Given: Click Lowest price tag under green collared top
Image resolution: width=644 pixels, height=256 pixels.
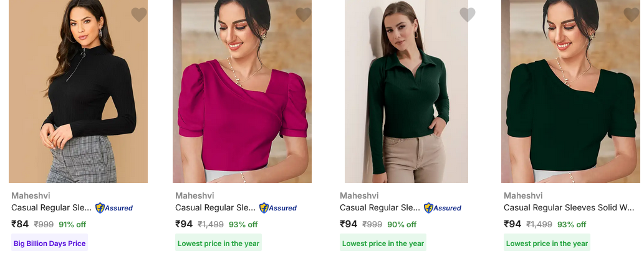Looking at the screenshot, I should click(383, 244).
